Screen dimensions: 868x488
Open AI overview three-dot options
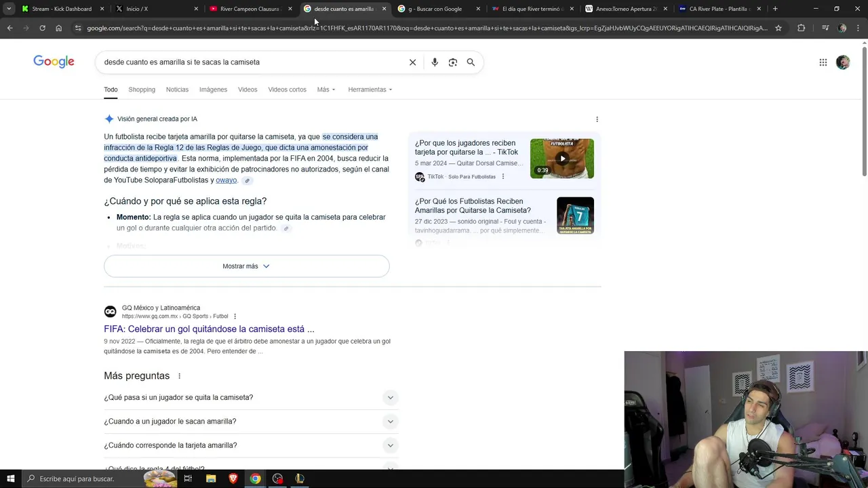point(597,119)
